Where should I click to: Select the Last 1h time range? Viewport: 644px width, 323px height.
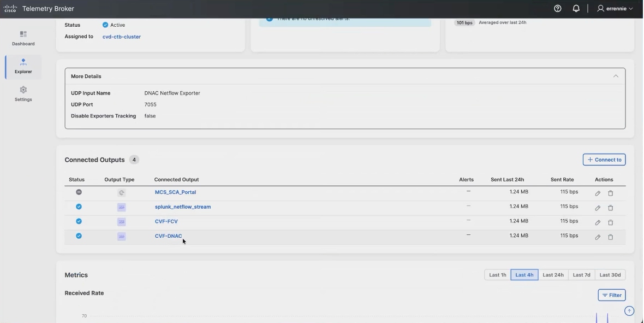point(497,275)
